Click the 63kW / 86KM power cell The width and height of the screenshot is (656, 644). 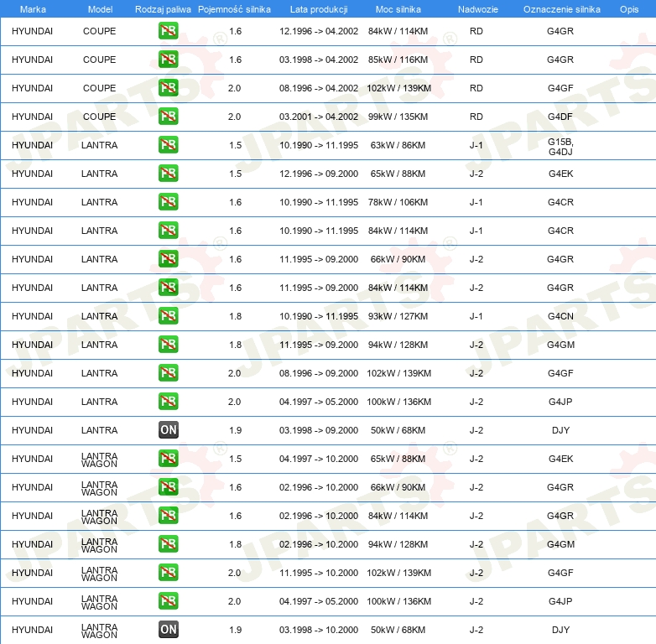point(398,145)
